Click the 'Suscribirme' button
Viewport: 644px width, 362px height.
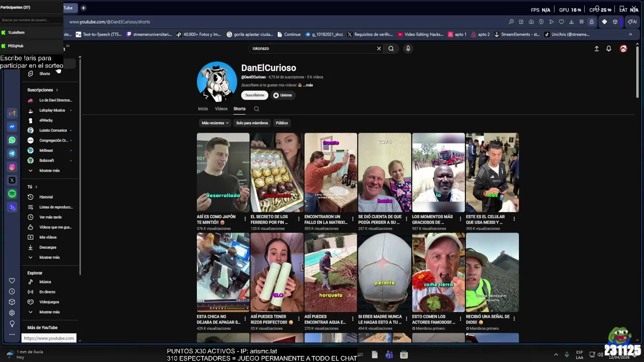[x=255, y=95]
